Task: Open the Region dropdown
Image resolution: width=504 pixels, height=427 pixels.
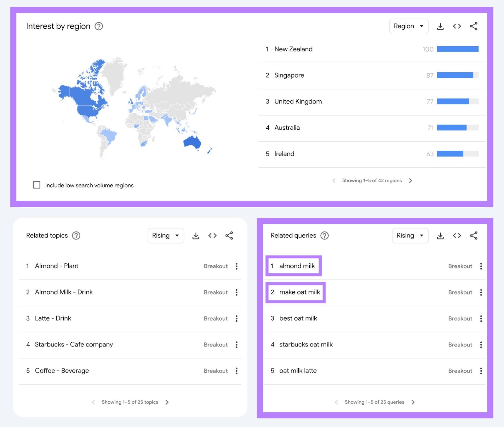Action: point(409,26)
